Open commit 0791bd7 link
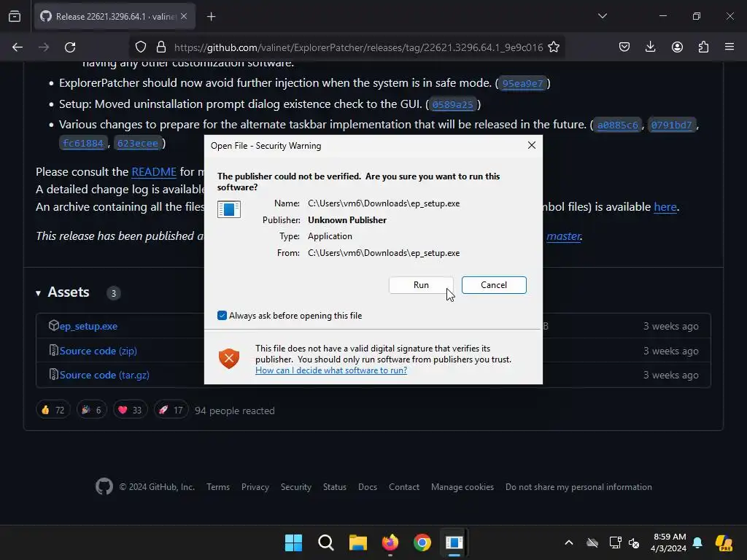 coord(671,125)
